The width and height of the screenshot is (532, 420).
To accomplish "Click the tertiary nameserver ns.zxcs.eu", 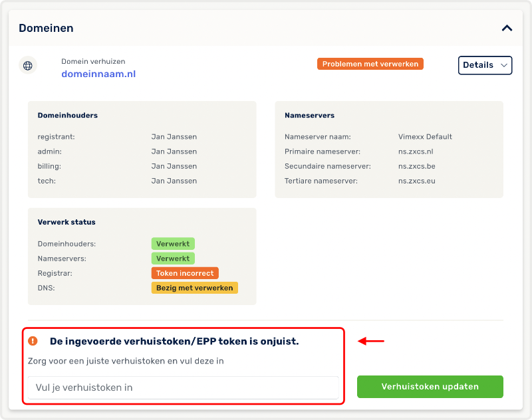I will pyautogui.click(x=416, y=181).
